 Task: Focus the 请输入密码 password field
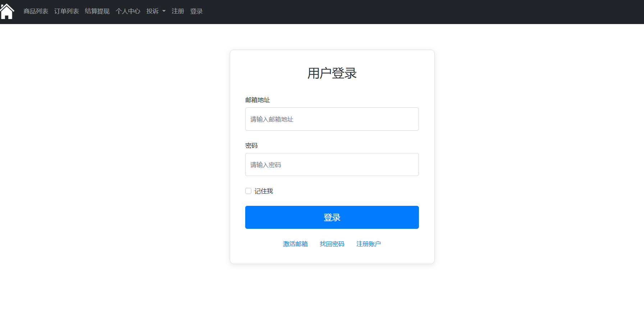coord(332,165)
